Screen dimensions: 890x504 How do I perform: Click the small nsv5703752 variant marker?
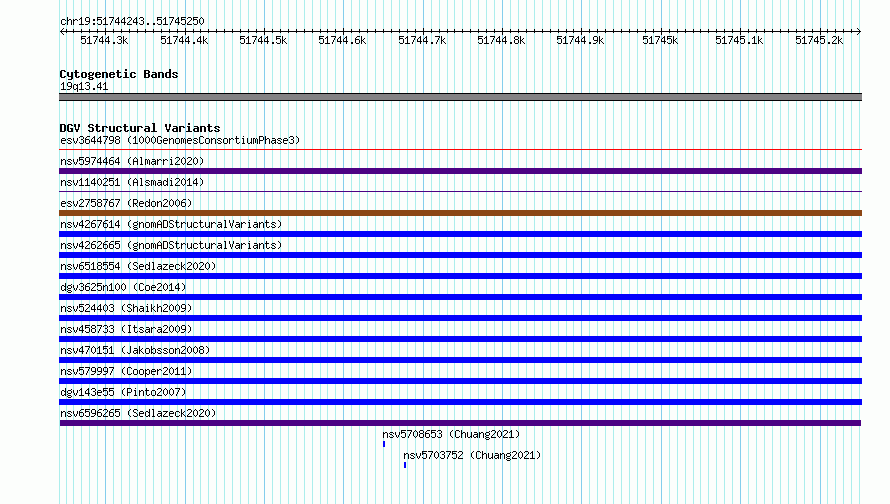coord(405,465)
